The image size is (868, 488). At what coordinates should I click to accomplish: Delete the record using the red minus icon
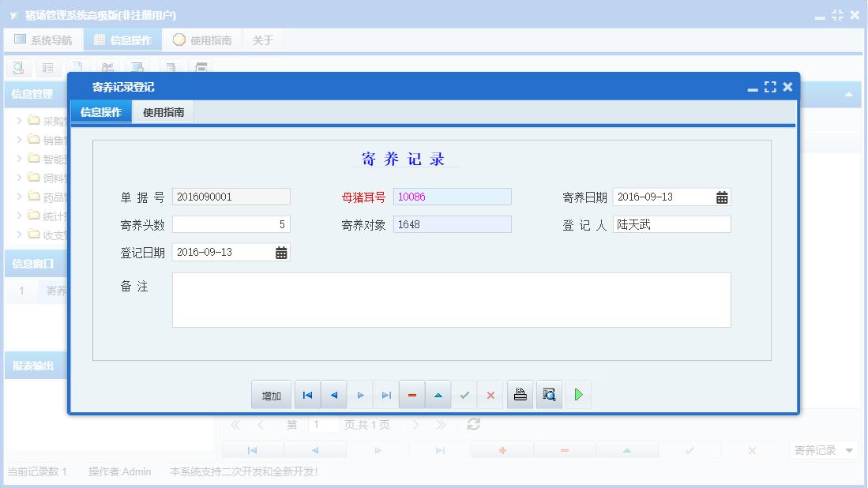pos(411,394)
